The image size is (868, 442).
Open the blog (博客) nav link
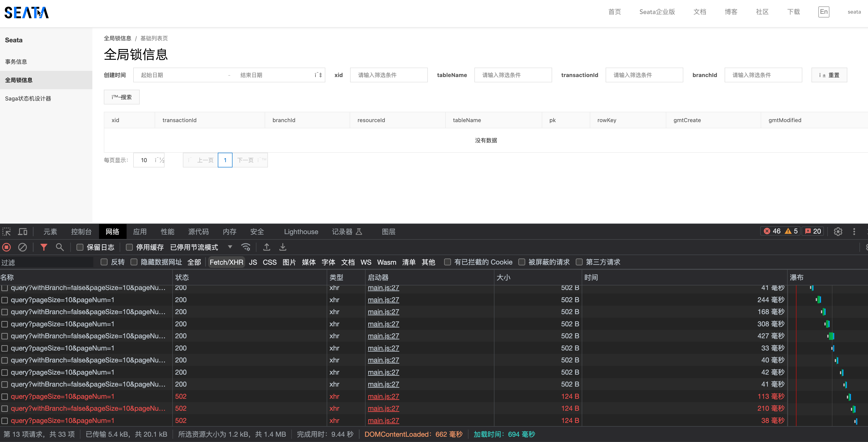pos(731,12)
